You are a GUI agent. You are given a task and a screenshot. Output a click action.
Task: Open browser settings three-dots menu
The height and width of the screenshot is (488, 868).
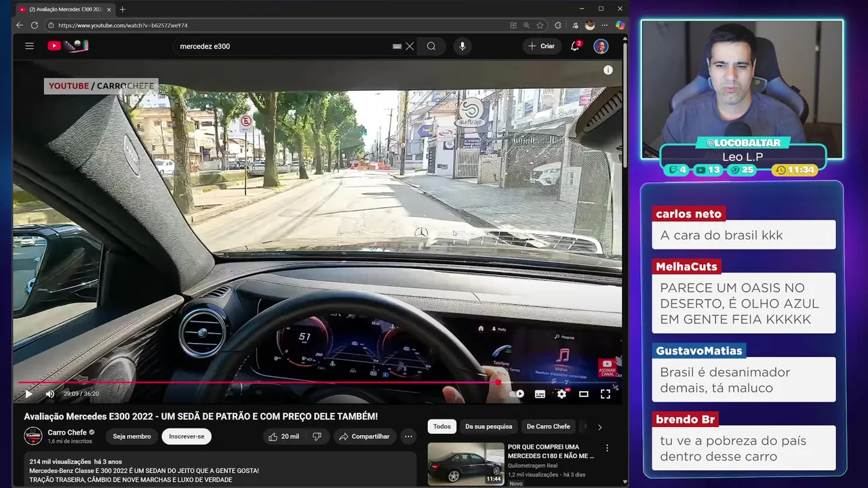tap(605, 25)
